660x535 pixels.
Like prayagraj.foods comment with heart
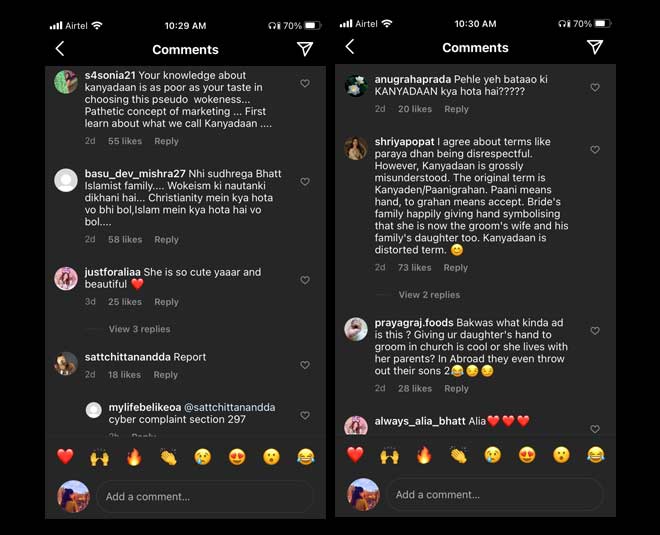pyautogui.click(x=595, y=331)
